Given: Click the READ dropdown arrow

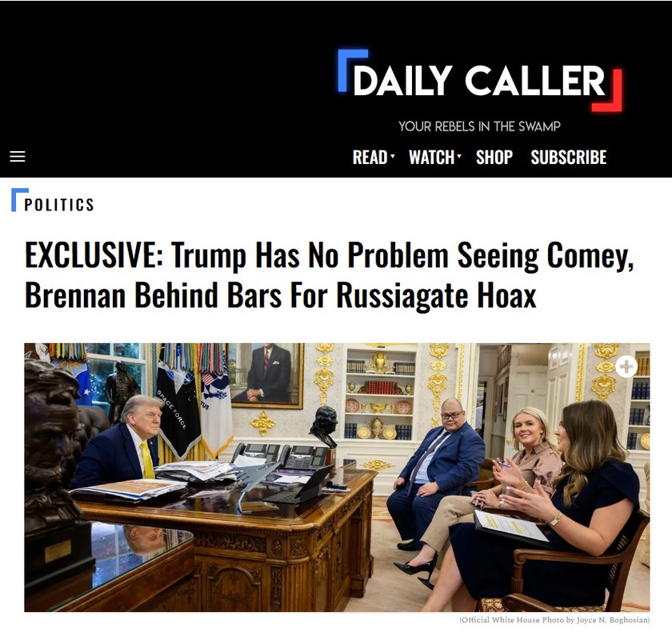Looking at the screenshot, I should (392, 156).
